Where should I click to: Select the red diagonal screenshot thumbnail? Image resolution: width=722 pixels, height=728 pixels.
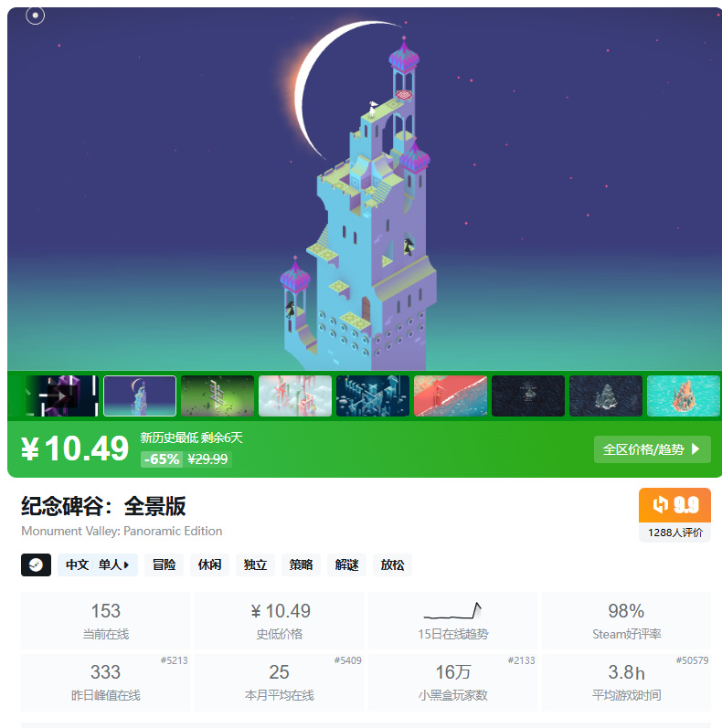point(451,396)
